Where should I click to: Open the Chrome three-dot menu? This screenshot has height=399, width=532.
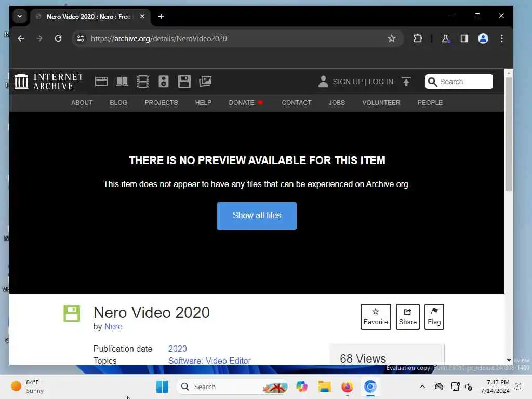[x=502, y=38]
